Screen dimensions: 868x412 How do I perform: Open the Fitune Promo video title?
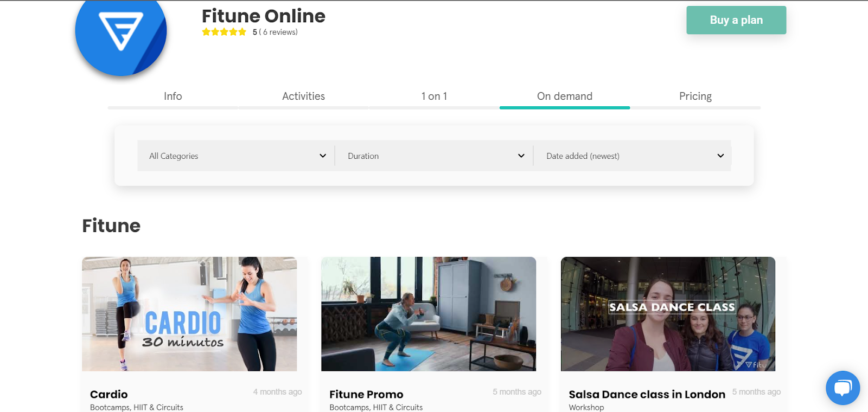(x=366, y=394)
